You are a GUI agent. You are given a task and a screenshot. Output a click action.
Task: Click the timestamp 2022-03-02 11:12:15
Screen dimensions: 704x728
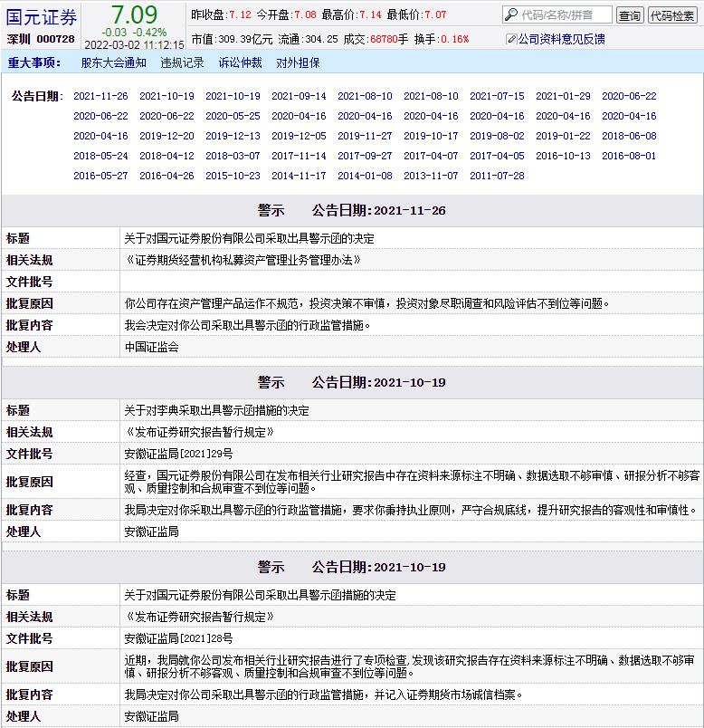(x=135, y=44)
